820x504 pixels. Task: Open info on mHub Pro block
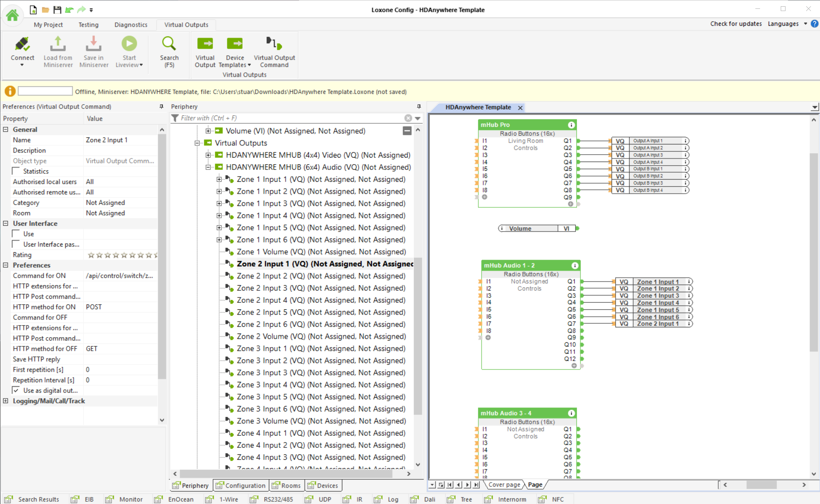tap(571, 125)
